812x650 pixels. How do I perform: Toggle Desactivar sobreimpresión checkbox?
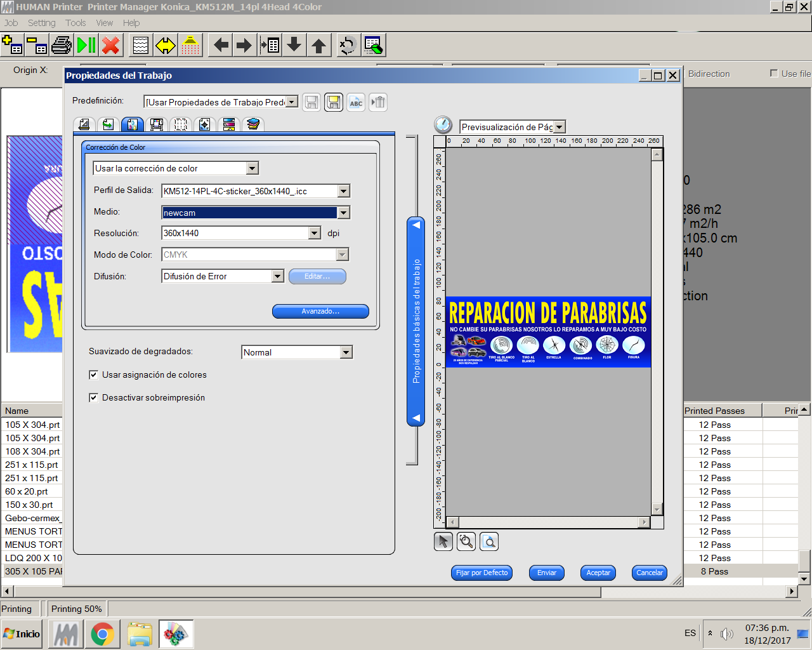pyautogui.click(x=93, y=398)
